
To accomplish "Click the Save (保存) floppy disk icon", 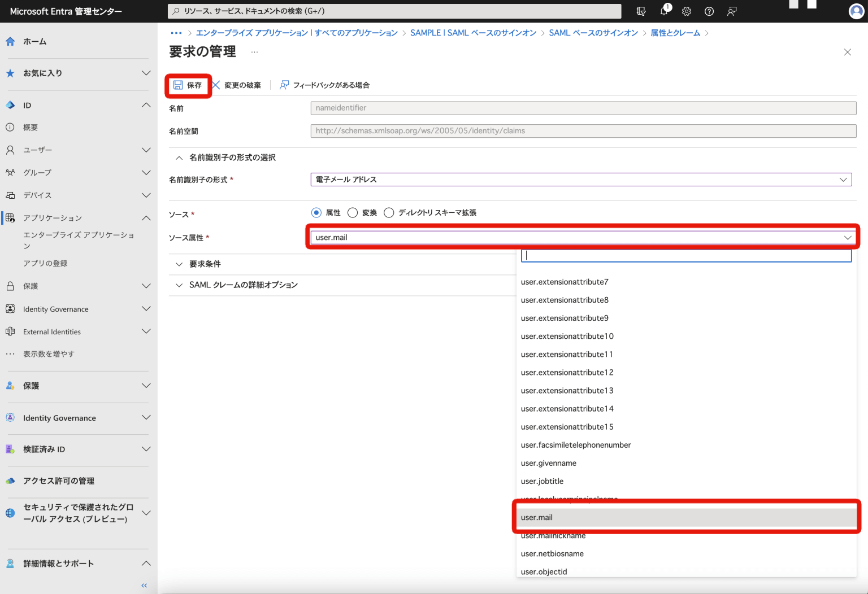I will click(178, 85).
